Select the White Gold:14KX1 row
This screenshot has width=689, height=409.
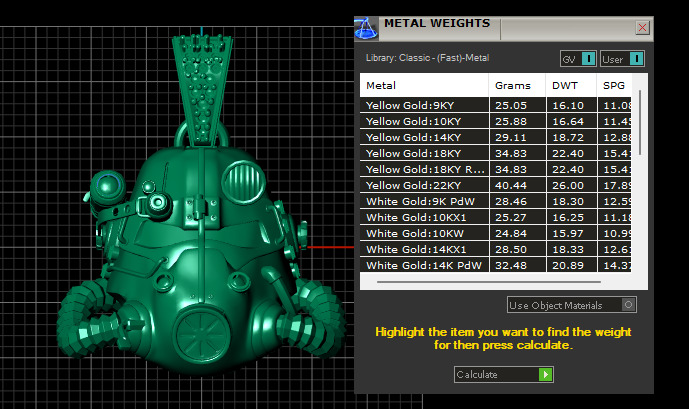pos(496,250)
